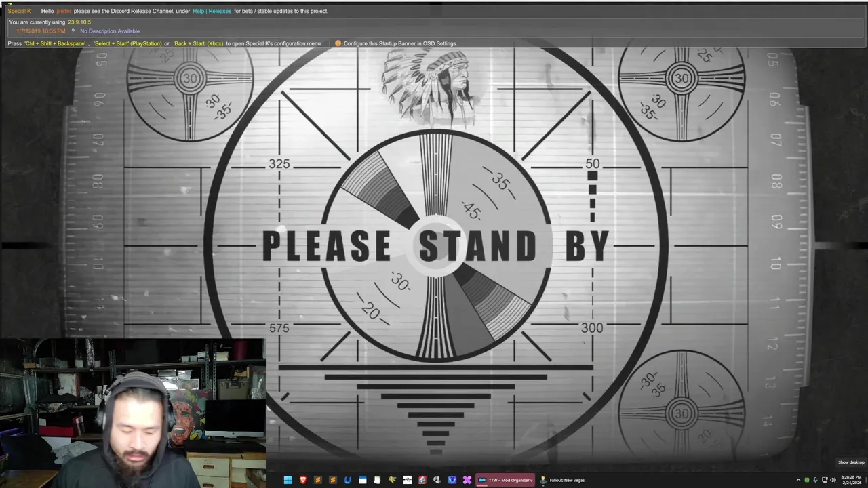Open the USB symbol taskbar app
The image size is (868, 488).
pos(408,480)
